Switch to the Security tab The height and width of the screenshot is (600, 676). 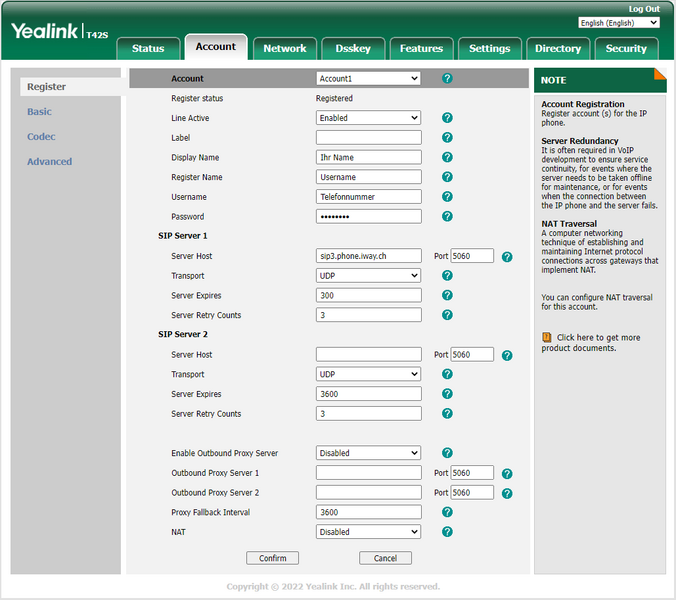[626, 48]
